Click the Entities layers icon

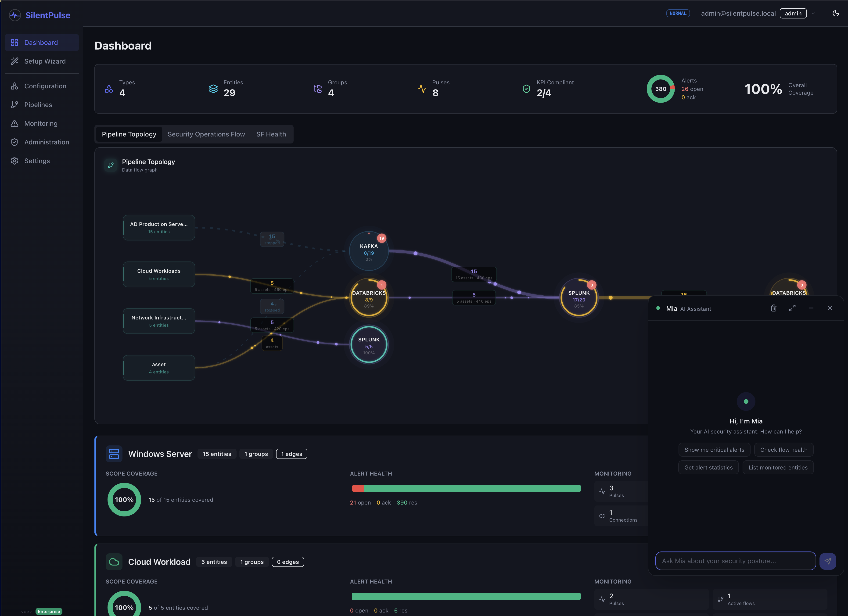tap(213, 89)
